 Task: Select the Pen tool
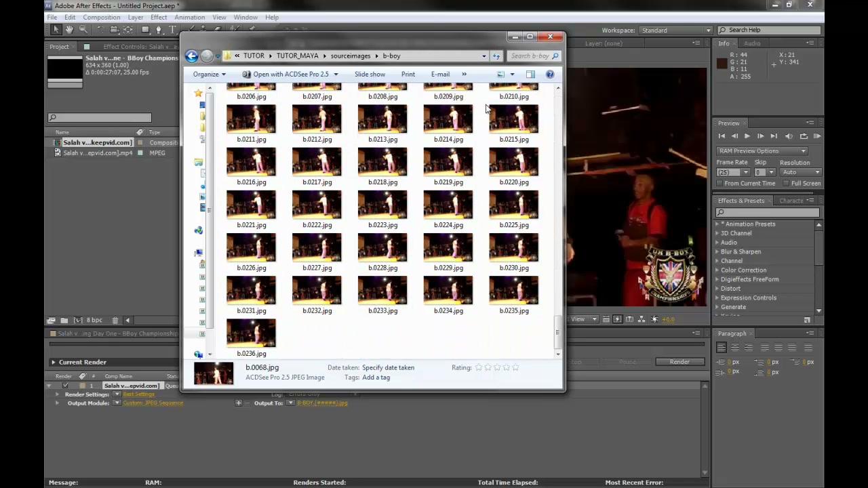[159, 30]
